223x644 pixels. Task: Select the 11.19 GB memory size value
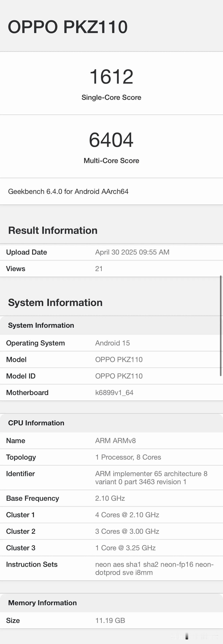pyautogui.click(x=110, y=621)
